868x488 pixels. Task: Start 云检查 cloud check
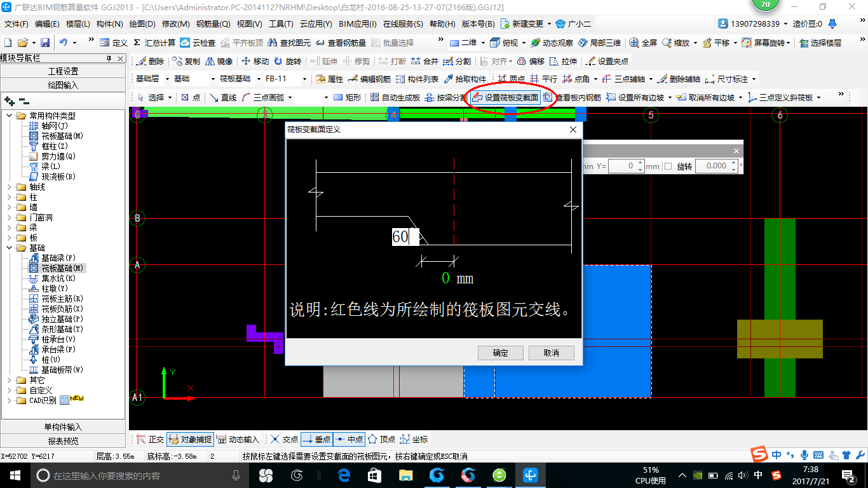(198, 43)
